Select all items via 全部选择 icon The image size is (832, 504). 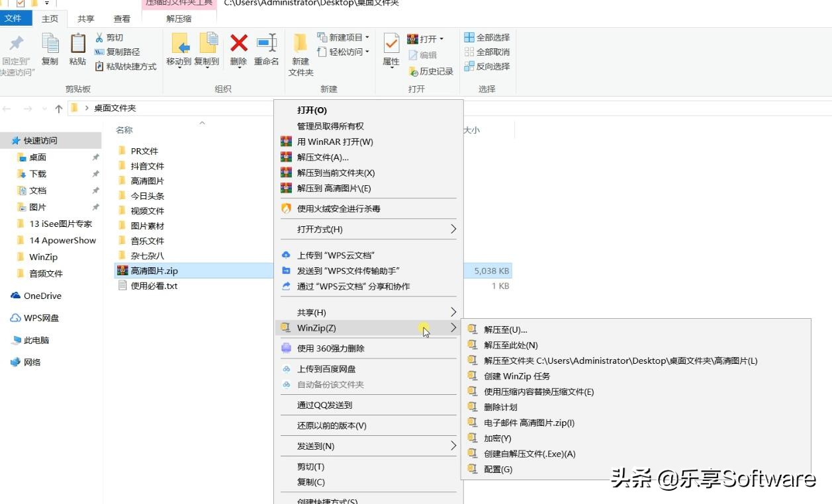pos(468,37)
